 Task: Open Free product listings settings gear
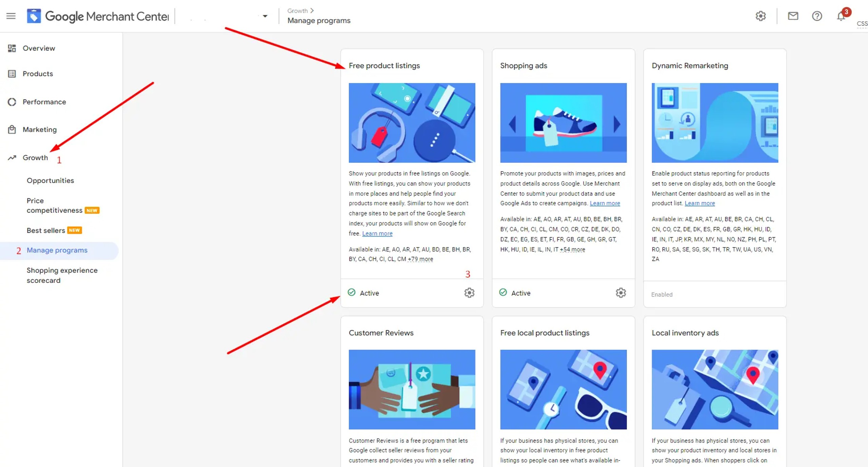tap(469, 293)
